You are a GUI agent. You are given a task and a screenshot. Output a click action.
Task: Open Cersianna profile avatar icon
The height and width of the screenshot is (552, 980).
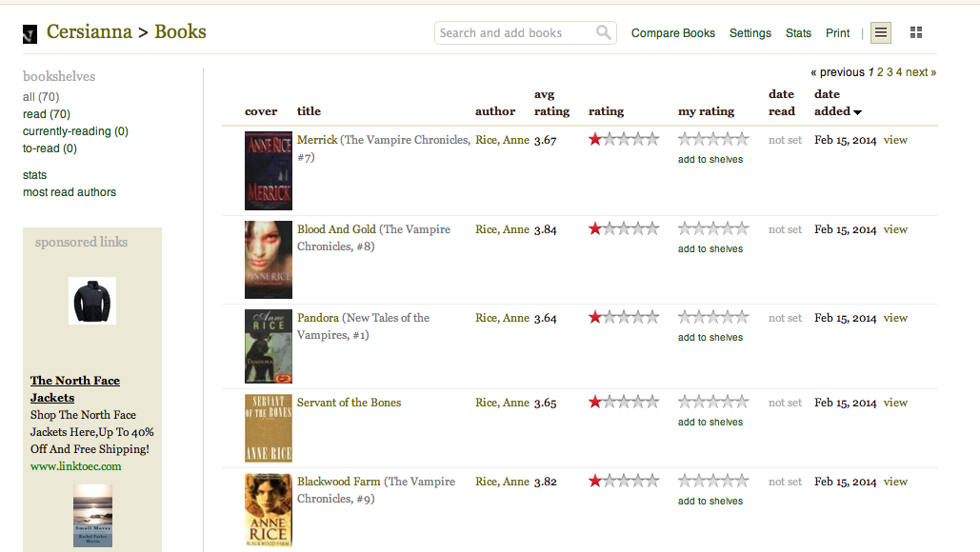pyautogui.click(x=30, y=33)
